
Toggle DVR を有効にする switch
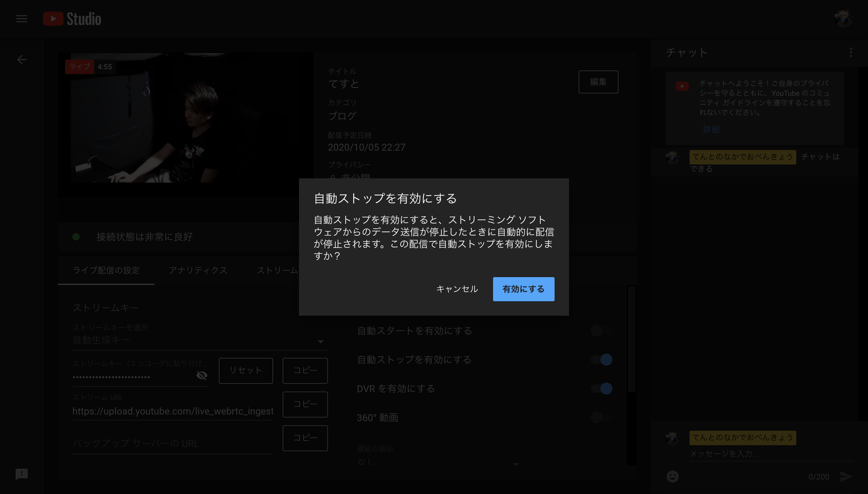(601, 388)
